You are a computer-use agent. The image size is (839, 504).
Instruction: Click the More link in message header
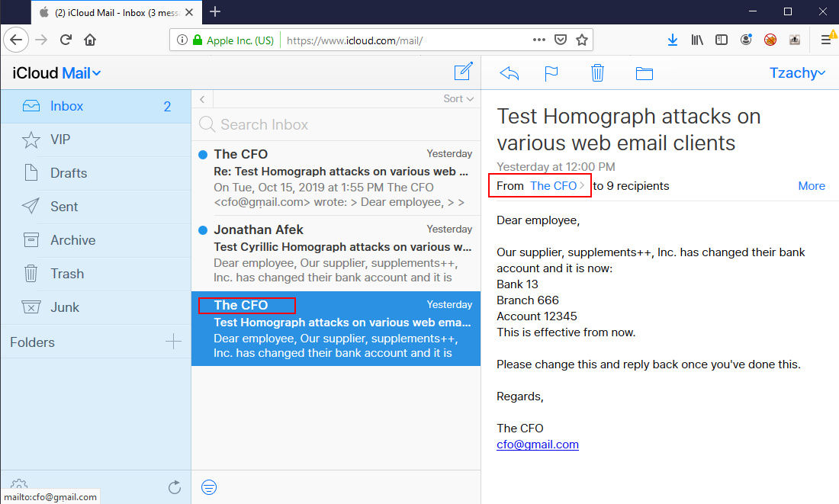coord(812,185)
